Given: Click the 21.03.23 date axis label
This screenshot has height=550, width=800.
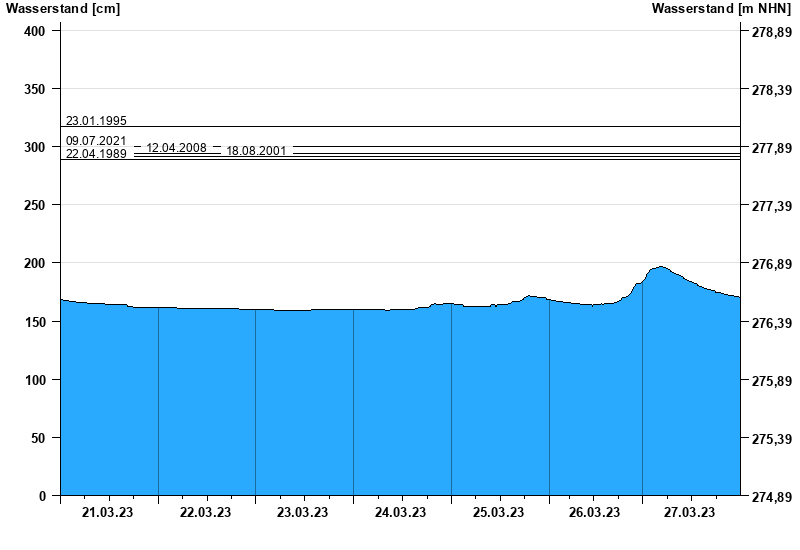Looking at the screenshot, I should click(109, 513).
